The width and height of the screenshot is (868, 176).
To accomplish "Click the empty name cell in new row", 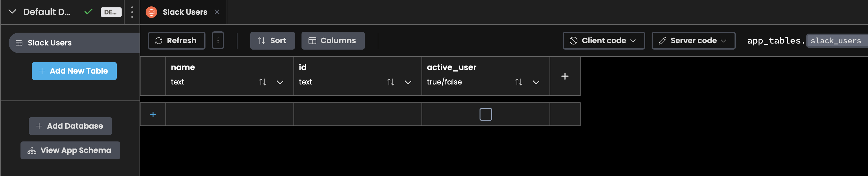I will point(229,115).
